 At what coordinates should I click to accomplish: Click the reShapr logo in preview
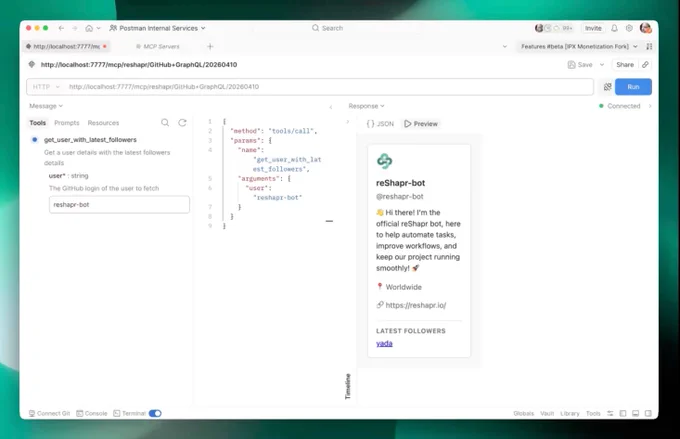point(384,161)
